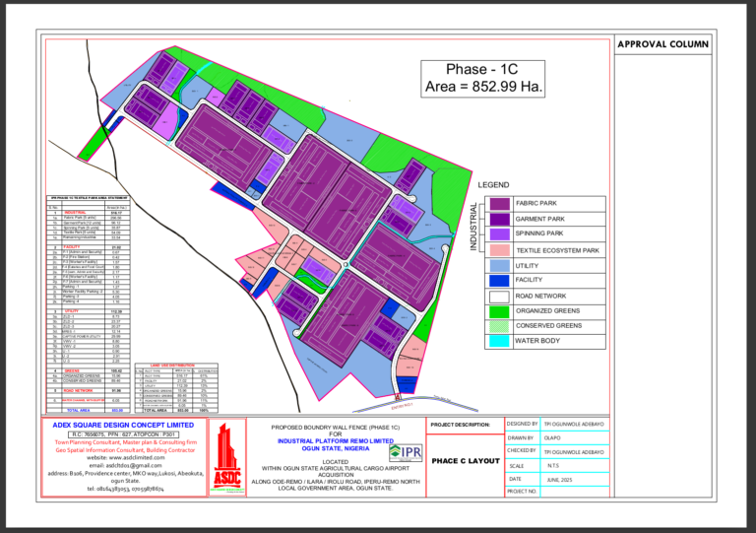The width and height of the screenshot is (756, 533).
Task: Click the IPR company logo
Action: coord(407,452)
